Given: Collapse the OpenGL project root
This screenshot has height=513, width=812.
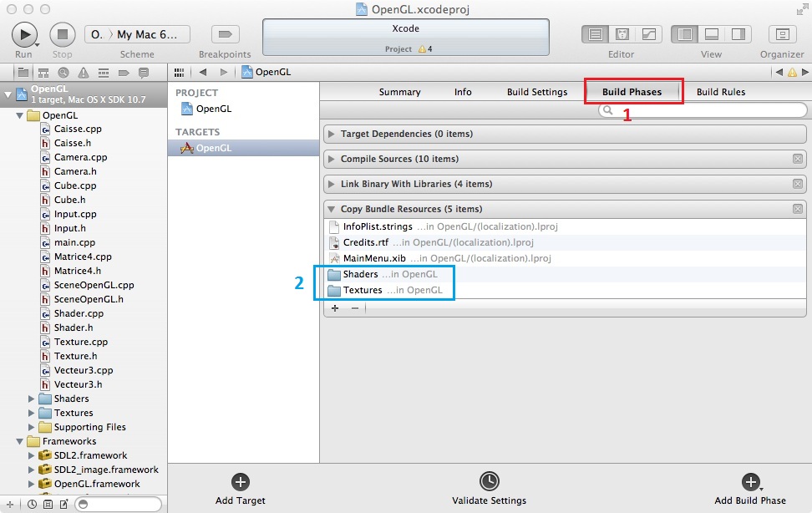Looking at the screenshot, I should tap(8, 94).
